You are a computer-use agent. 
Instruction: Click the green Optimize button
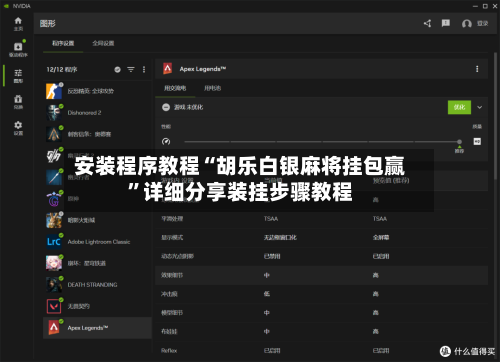tap(459, 107)
